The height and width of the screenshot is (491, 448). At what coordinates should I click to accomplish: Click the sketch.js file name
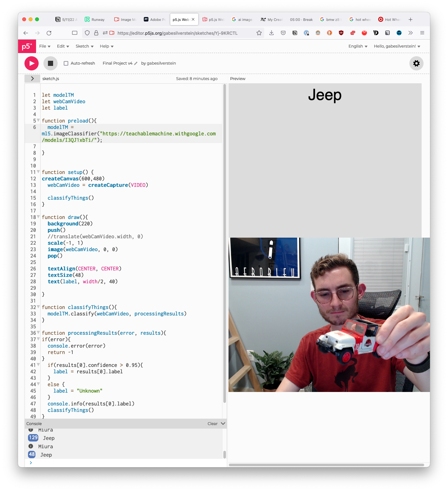[51, 79]
